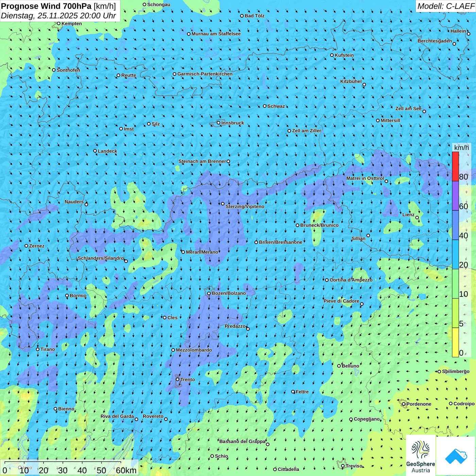Click the 'Sillian' label
The width and height of the screenshot is (476, 476).
pos(358,238)
